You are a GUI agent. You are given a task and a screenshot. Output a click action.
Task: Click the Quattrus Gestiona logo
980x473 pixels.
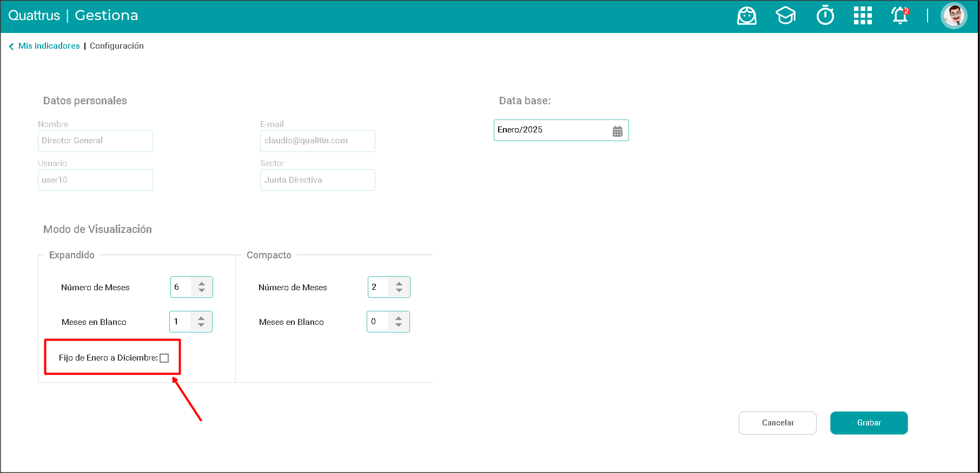73,16
